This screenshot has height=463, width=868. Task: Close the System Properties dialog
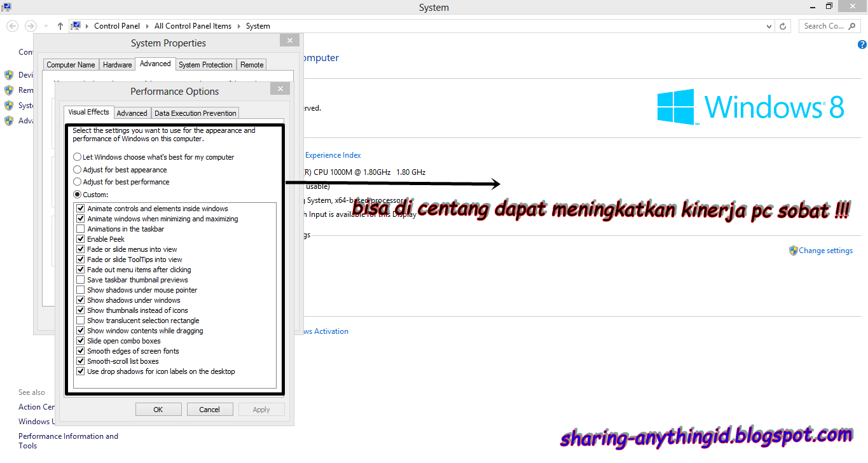289,40
